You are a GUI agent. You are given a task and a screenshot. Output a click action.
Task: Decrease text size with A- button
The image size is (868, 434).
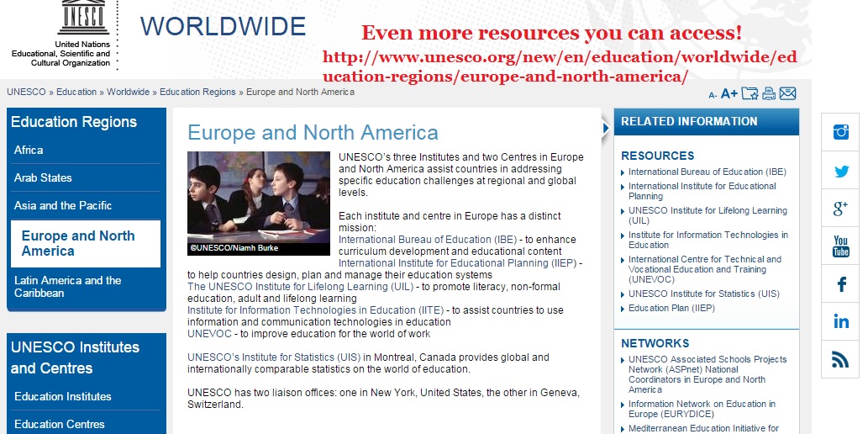pos(713,95)
